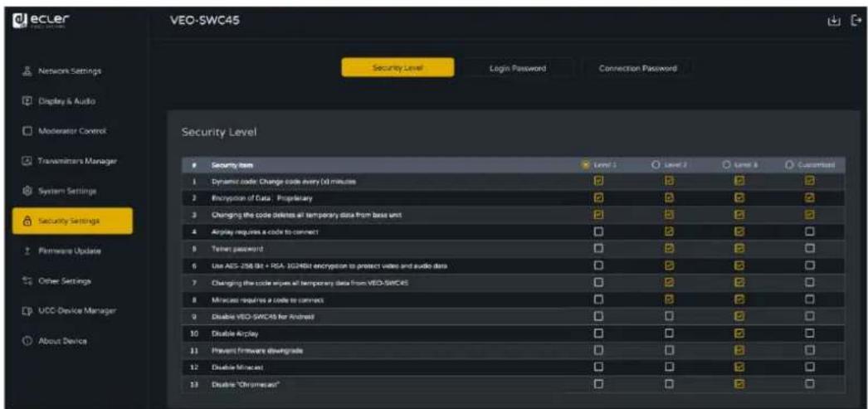868x409 pixels.
Task: Toggle Level 2 checkbox for Airplay requires a code
Action: click(669, 231)
